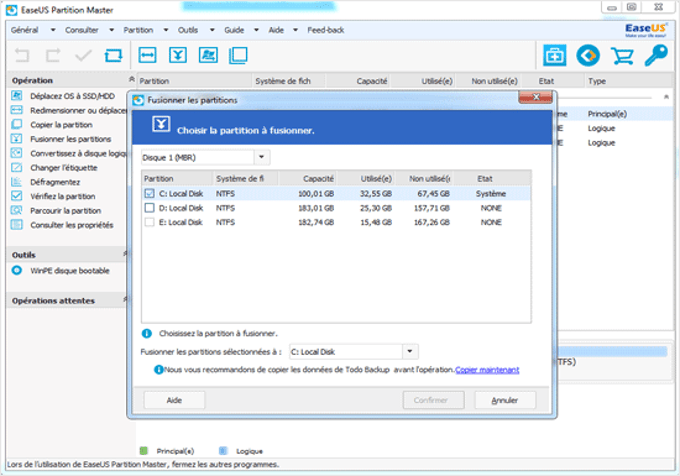The width and height of the screenshot is (680, 476).
Task: Click the blue round arrow recovery icon
Action: pyautogui.click(x=588, y=55)
